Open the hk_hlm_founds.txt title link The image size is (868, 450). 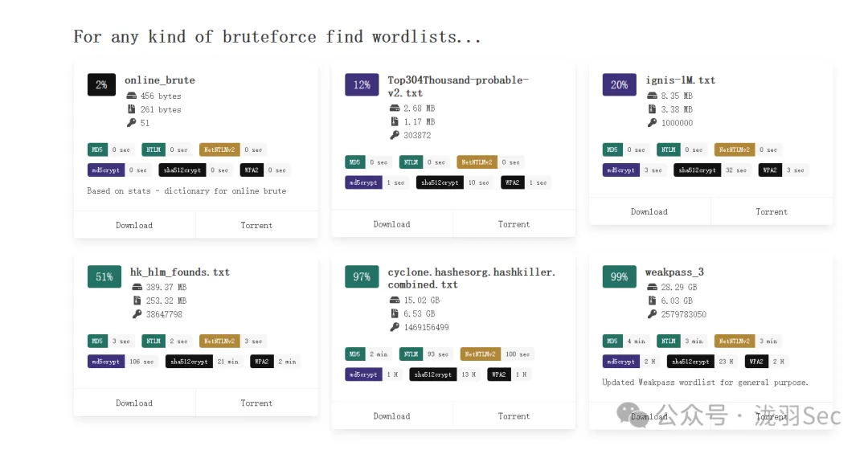coord(180,272)
